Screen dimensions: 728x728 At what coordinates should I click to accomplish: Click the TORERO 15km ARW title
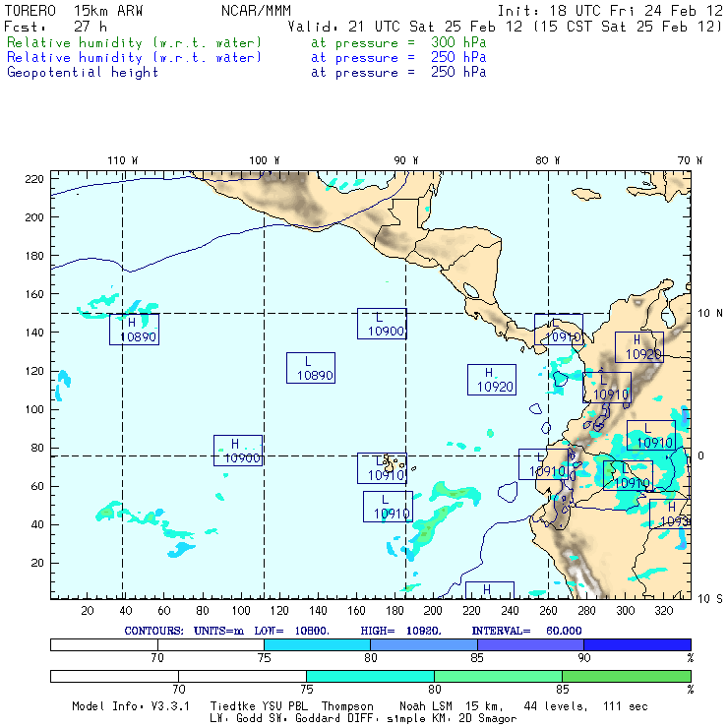click(x=74, y=11)
